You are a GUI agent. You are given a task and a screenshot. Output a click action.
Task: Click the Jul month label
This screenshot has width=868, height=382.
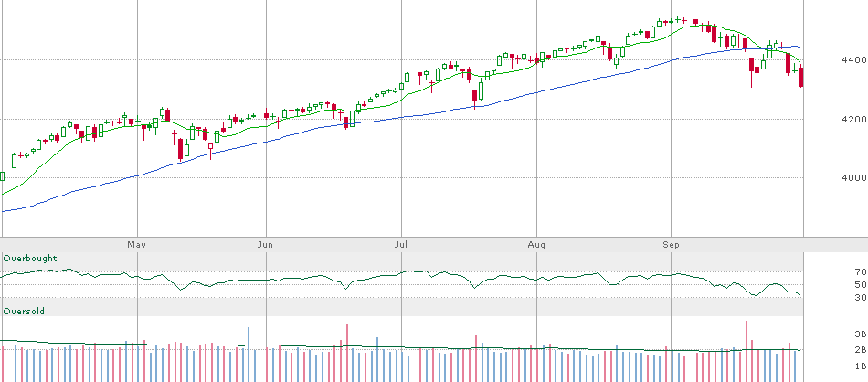(x=401, y=244)
